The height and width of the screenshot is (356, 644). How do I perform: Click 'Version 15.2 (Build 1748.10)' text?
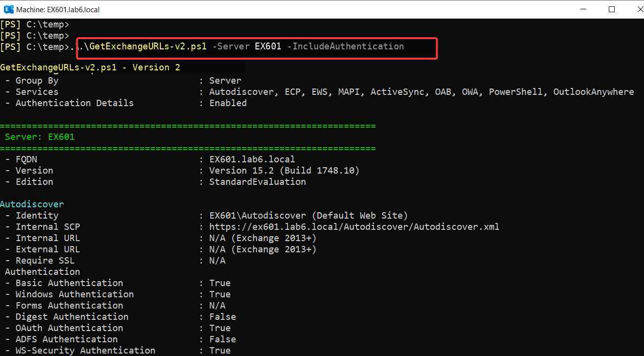[x=285, y=171]
